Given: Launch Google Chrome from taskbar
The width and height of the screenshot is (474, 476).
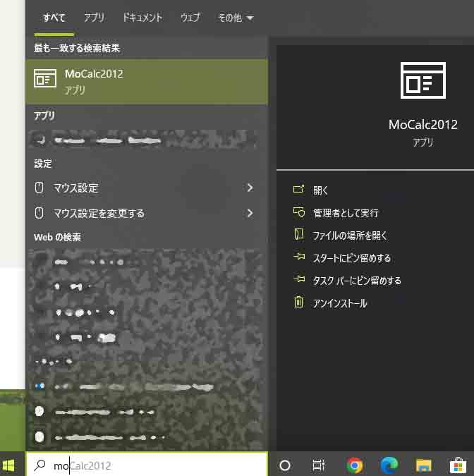Looking at the screenshot, I should click(355, 465).
